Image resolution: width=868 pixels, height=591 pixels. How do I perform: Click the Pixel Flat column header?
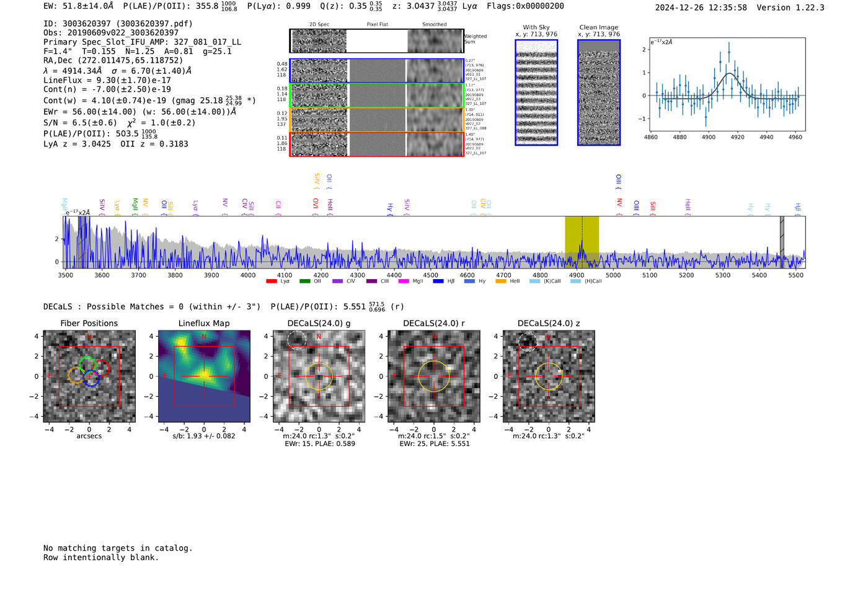click(377, 25)
